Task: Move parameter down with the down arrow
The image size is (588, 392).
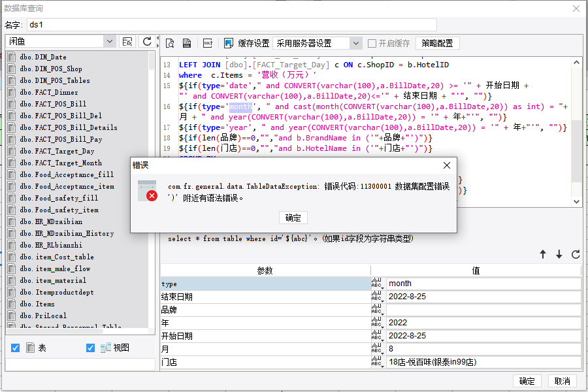Action: (x=559, y=255)
